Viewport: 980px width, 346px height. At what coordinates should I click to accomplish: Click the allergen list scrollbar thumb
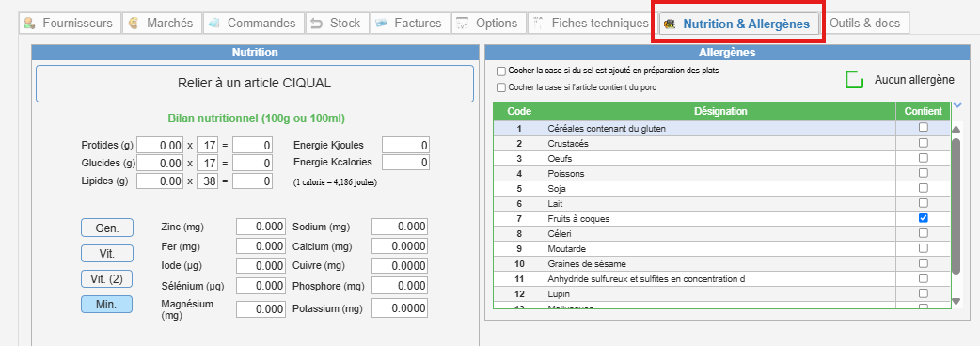956,206
